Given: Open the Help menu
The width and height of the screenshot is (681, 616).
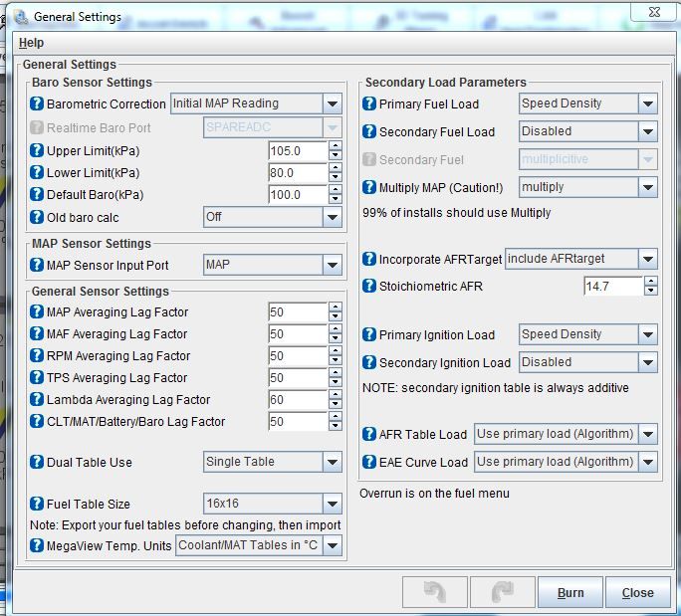Looking at the screenshot, I should click(x=31, y=43).
